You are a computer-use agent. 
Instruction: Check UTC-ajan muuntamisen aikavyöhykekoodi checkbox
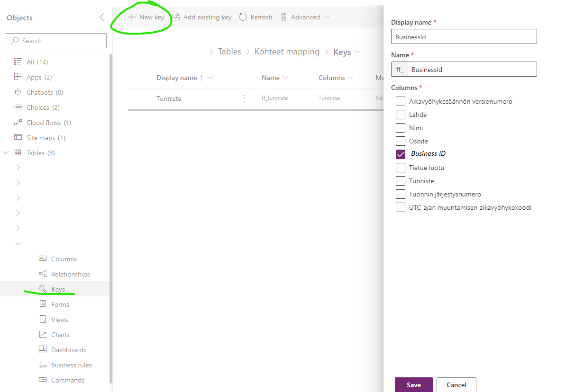coord(401,207)
